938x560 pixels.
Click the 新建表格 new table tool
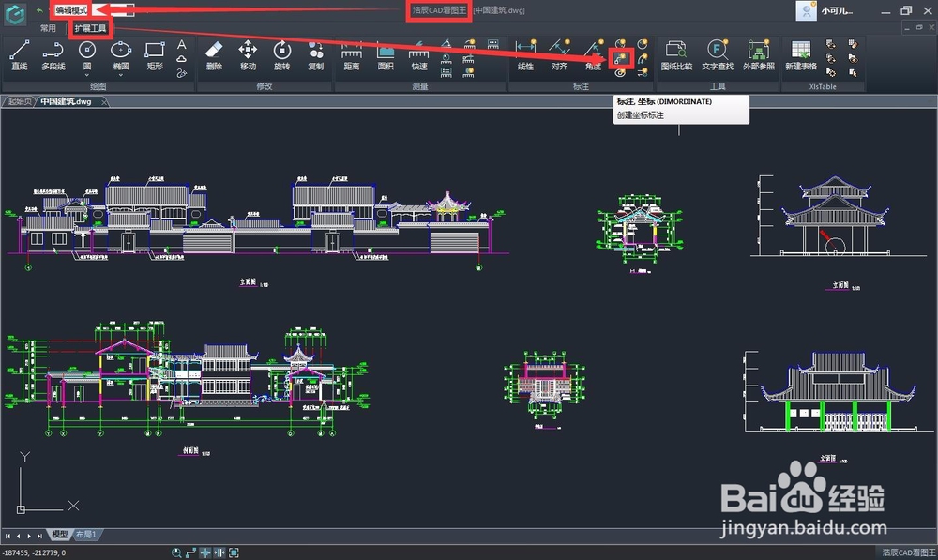801,55
